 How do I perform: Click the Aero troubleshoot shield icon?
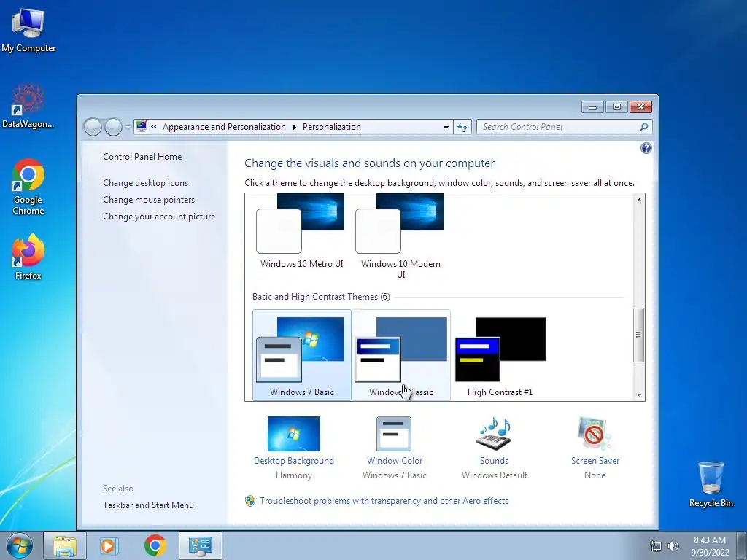tap(250, 501)
